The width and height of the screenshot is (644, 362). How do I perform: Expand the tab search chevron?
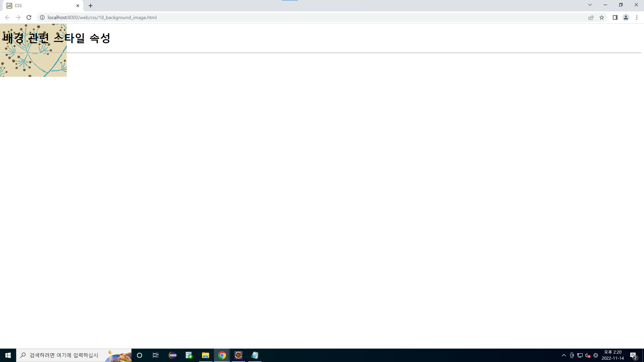(590, 5)
